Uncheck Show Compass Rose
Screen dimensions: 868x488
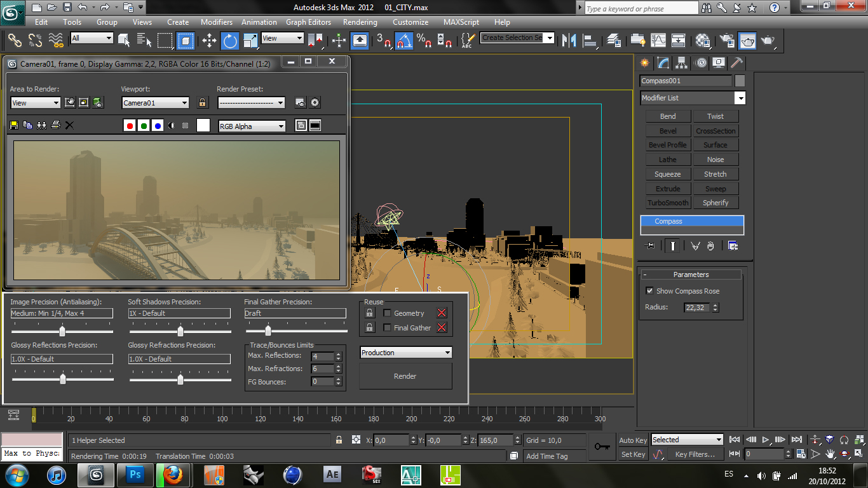pyautogui.click(x=649, y=291)
